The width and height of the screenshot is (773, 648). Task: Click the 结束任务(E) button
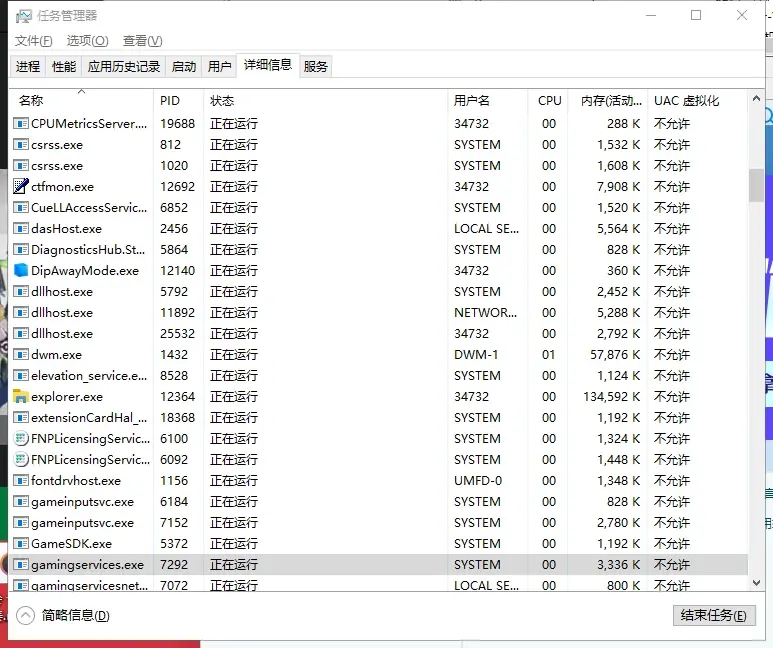(714, 615)
